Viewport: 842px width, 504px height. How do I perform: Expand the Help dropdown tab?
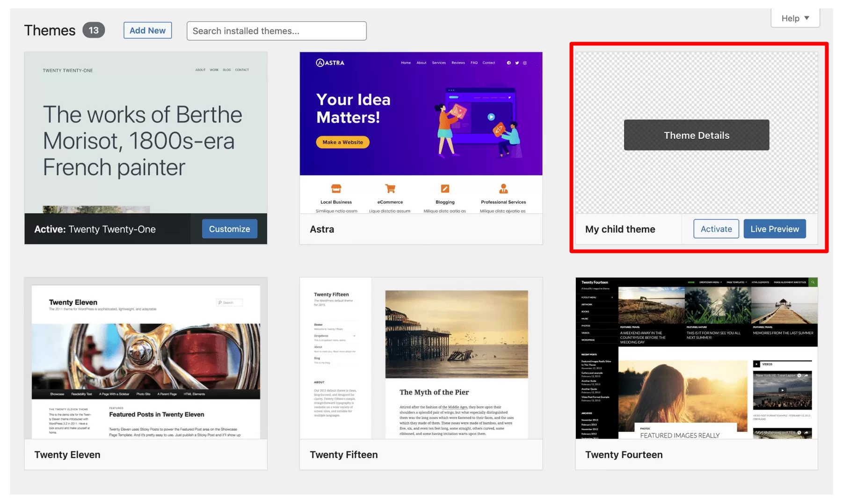795,18
